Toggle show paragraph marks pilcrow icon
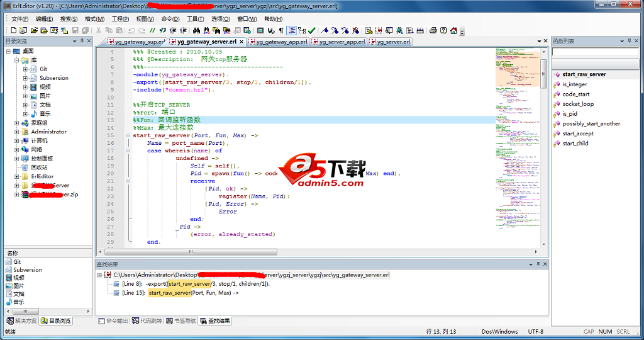This screenshot has height=340, width=644. [x=281, y=30]
